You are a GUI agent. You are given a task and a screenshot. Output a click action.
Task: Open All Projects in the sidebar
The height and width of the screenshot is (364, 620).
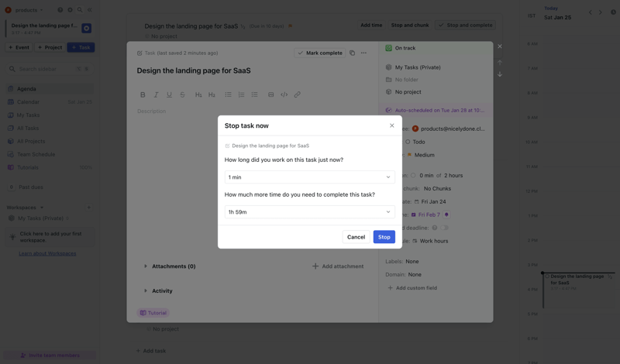pos(50,141)
